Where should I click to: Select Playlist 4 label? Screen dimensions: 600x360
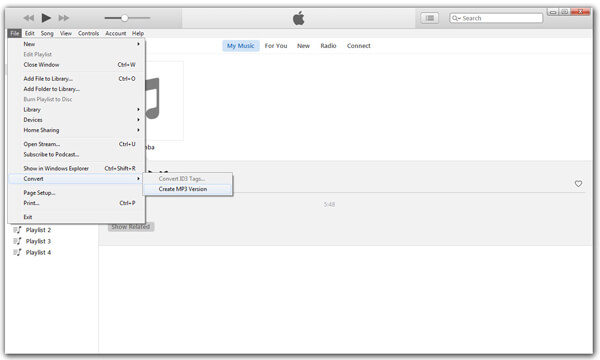(x=38, y=252)
